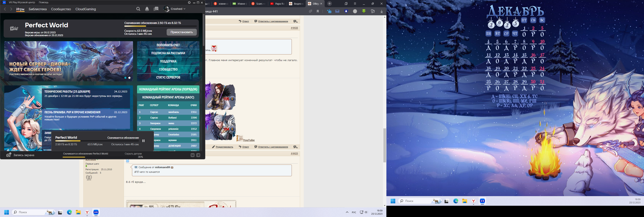644x217 pixels.
Task: Click the Приостановить button
Action: tap(182, 32)
